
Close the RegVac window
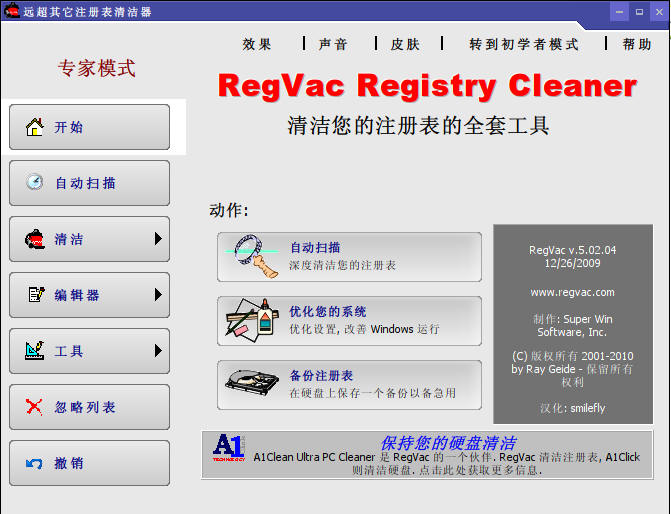pyautogui.click(x=659, y=12)
